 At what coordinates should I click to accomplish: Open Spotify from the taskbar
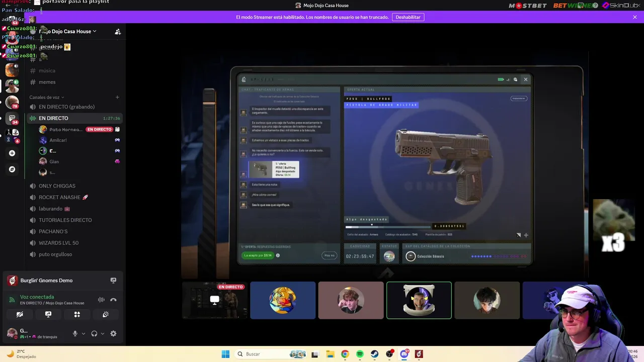click(x=360, y=354)
